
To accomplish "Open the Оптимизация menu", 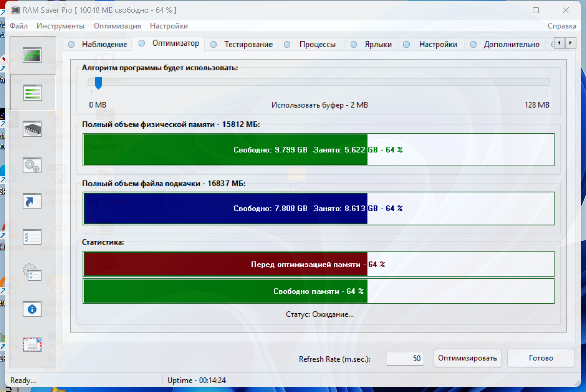I will (x=117, y=26).
